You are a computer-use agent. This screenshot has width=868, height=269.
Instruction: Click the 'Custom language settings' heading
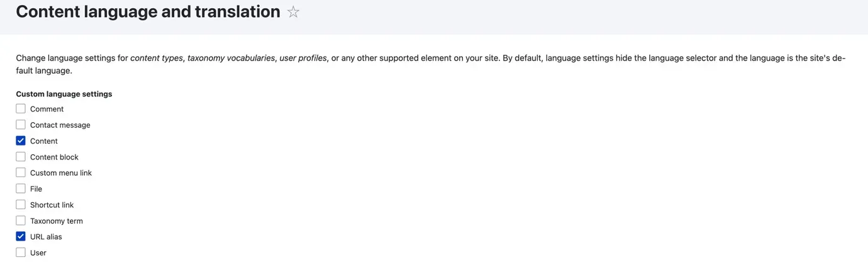[64, 94]
